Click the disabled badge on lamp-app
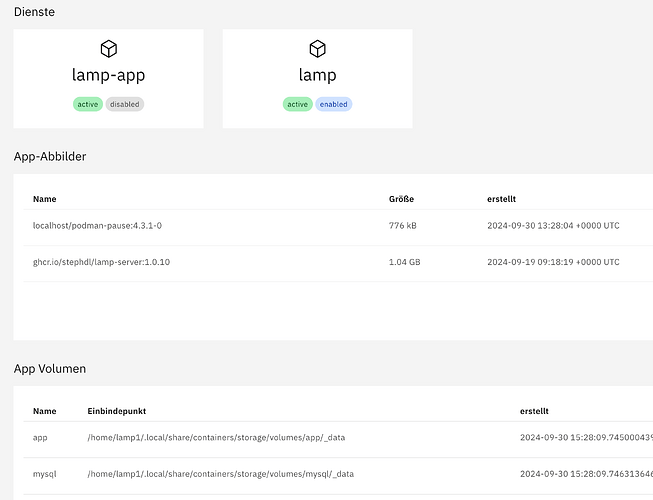This screenshot has height=500, width=653. pyautogui.click(x=125, y=104)
